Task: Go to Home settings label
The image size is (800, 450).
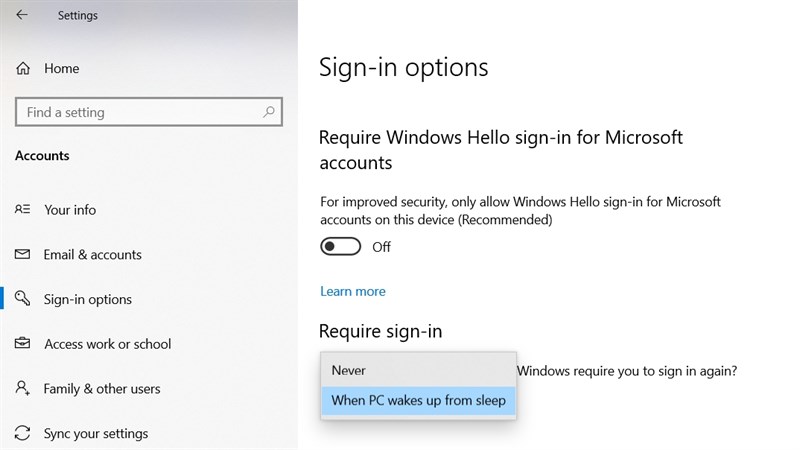Action: click(x=61, y=69)
